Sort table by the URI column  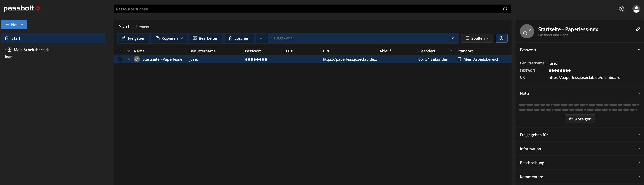point(326,51)
